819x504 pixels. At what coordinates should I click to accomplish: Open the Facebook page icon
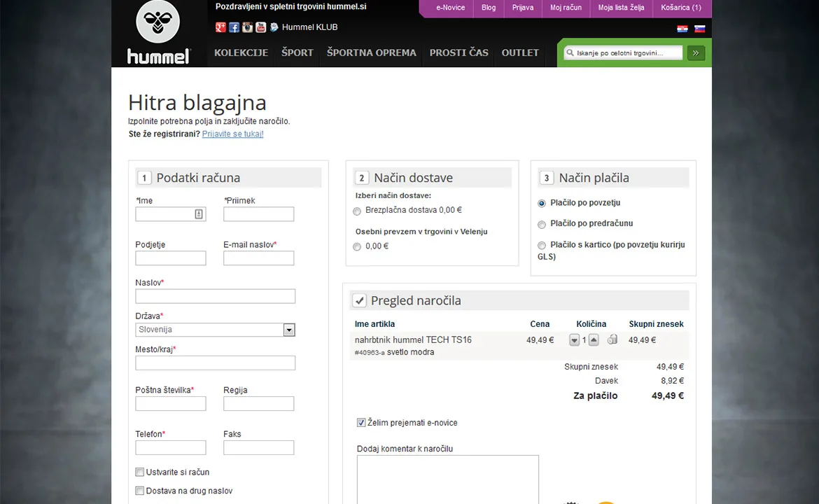pyautogui.click(x=234, y=27)
